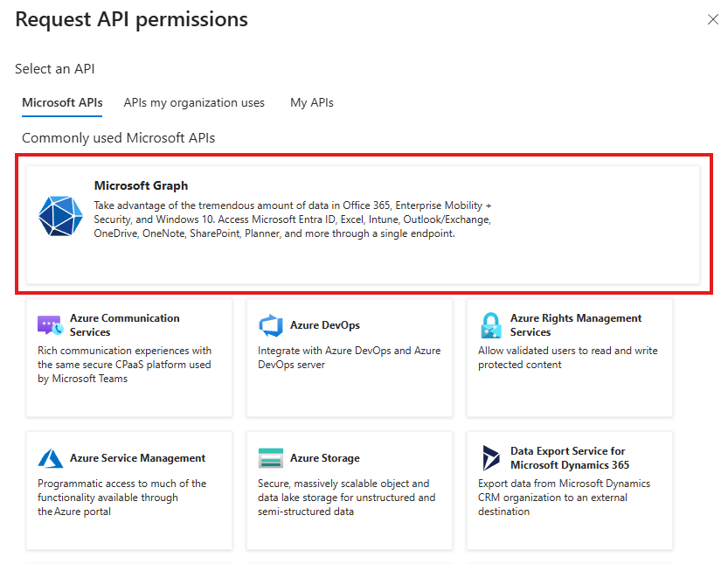
Task: Click 'Allow validated users to read' description
Action: (568, 358)
